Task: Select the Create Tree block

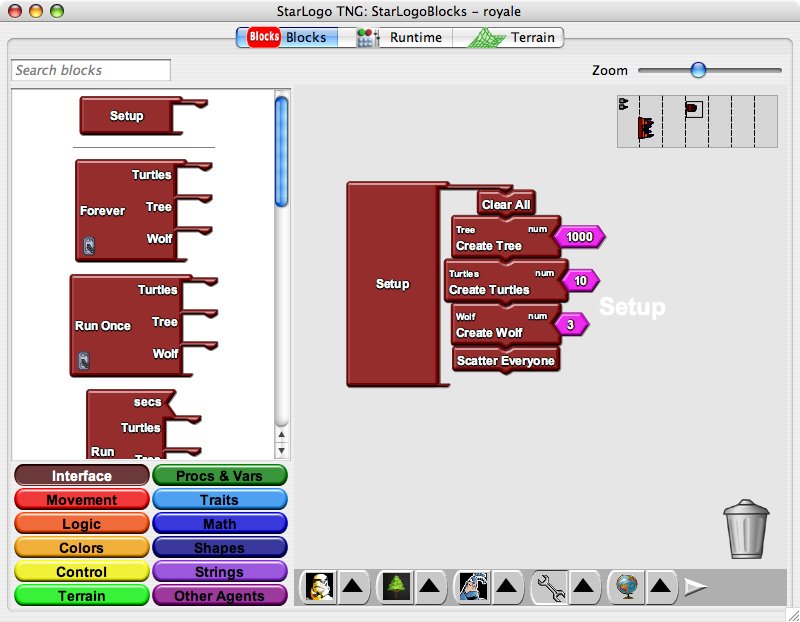Action: pos(505,238)
